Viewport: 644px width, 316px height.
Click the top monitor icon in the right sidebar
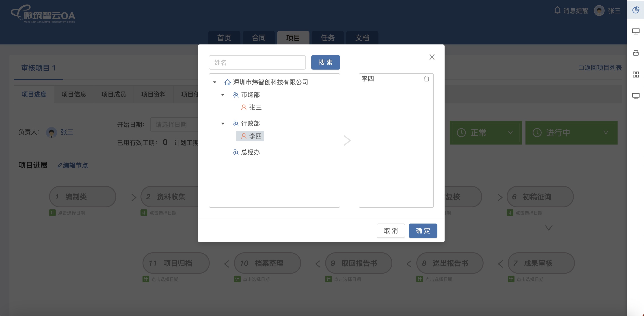point(635,32)
